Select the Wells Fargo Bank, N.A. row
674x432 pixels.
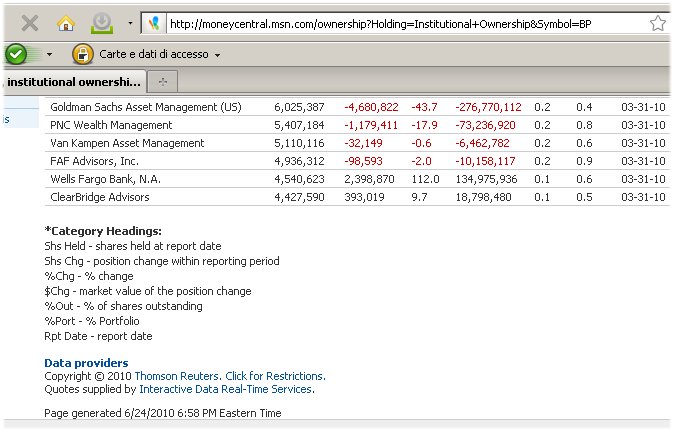click(358, 179)
